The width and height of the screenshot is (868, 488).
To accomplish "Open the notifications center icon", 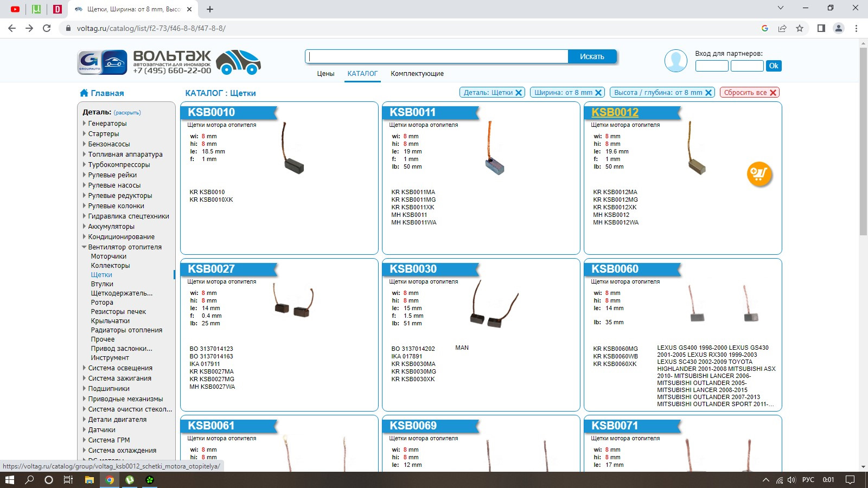I will click(x=850, y=480).
